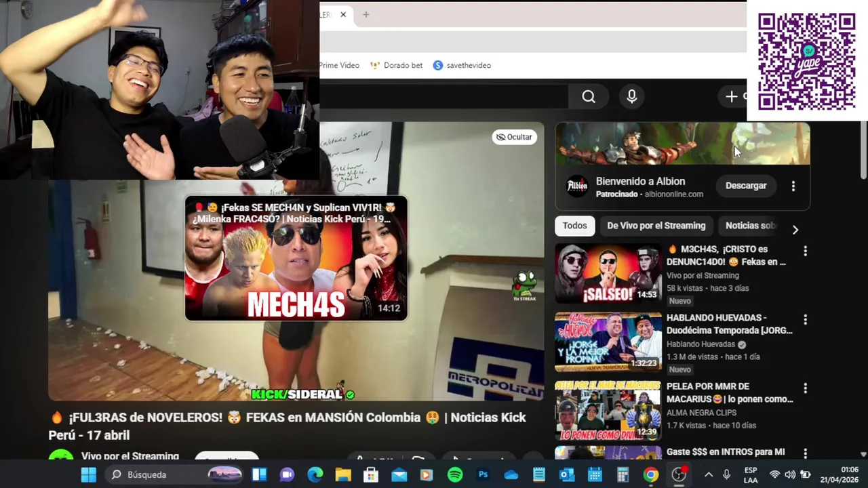Open the PELEA POR MMR video thumbnail
This screenshot has height=488, width=868.
click(608, 410)
